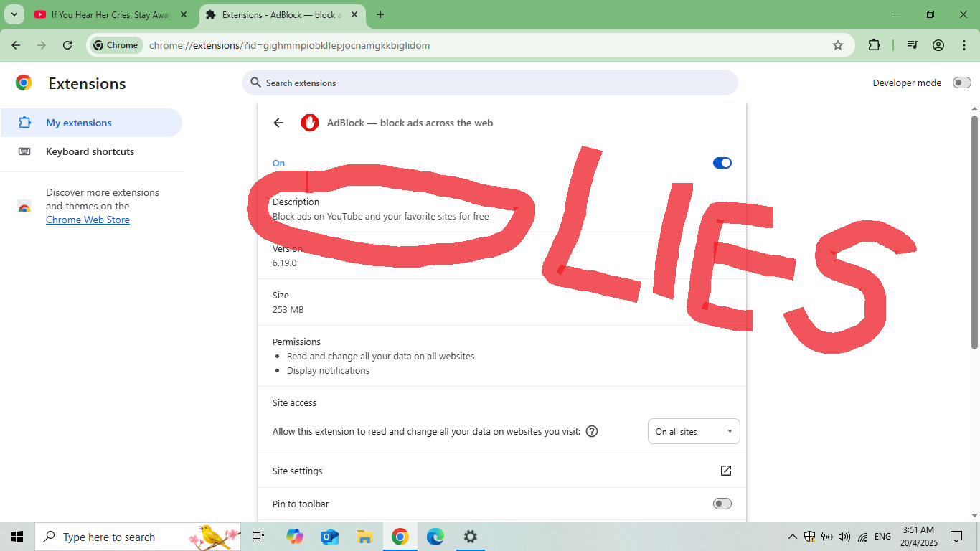Screen dimensions: 980x551
Task: Click the battery tray icon
Action: pyautogui.click(x=827, y=537)
